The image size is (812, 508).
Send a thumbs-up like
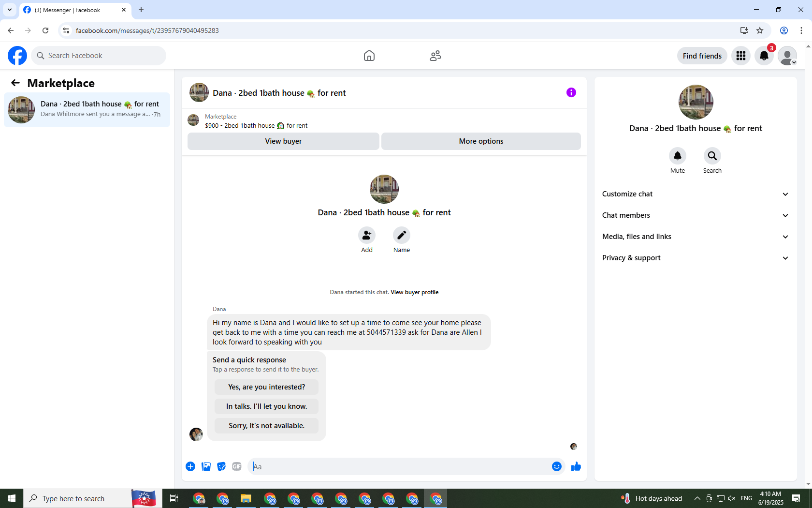pyautogui.click(x=576, y=466)
